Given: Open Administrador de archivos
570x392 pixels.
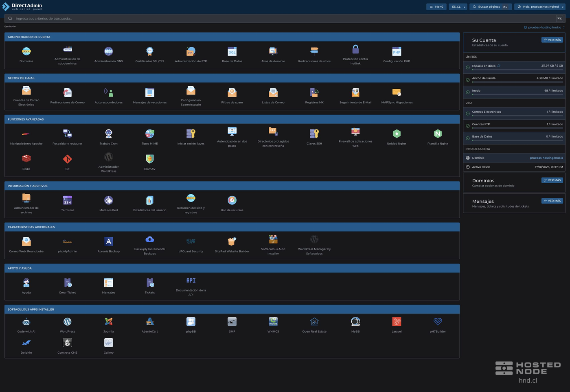Looking at the screenshot, I should click(26, 198).
